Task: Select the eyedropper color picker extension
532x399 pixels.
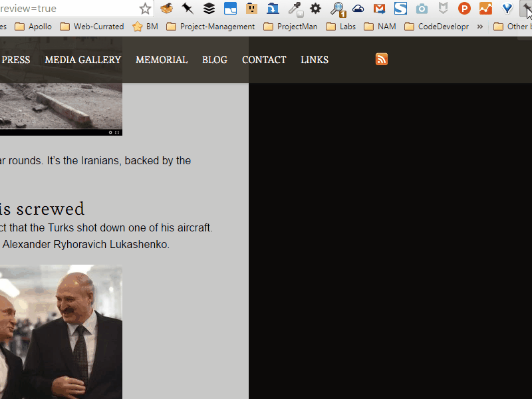Action: (x=294, y=9)
